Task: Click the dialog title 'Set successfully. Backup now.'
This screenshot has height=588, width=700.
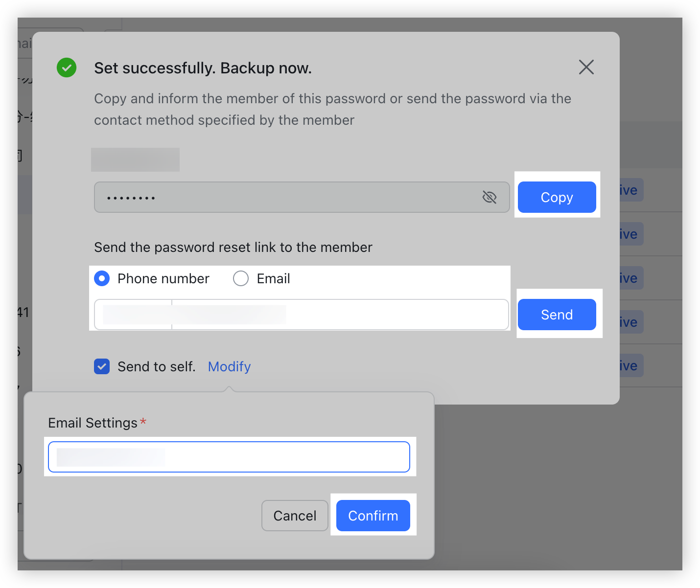Action: coord(203,68)
